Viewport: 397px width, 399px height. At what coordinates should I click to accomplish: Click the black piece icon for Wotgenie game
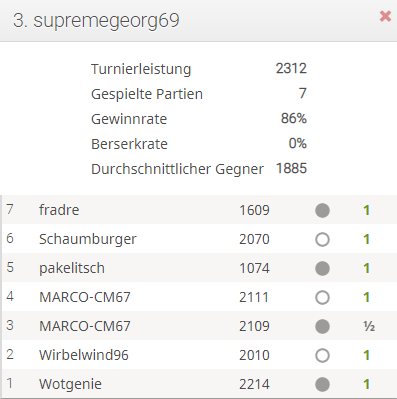click(x=322, y=384)
